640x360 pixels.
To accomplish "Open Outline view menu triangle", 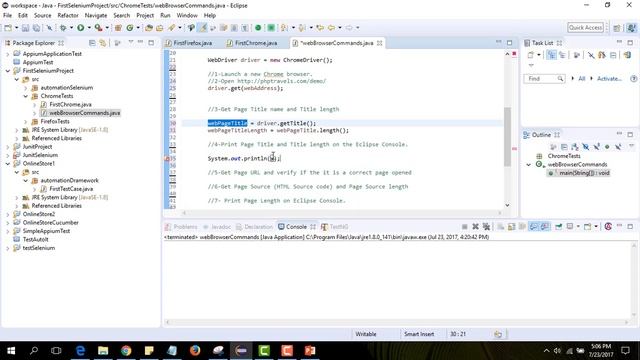I will click(631, 146).
